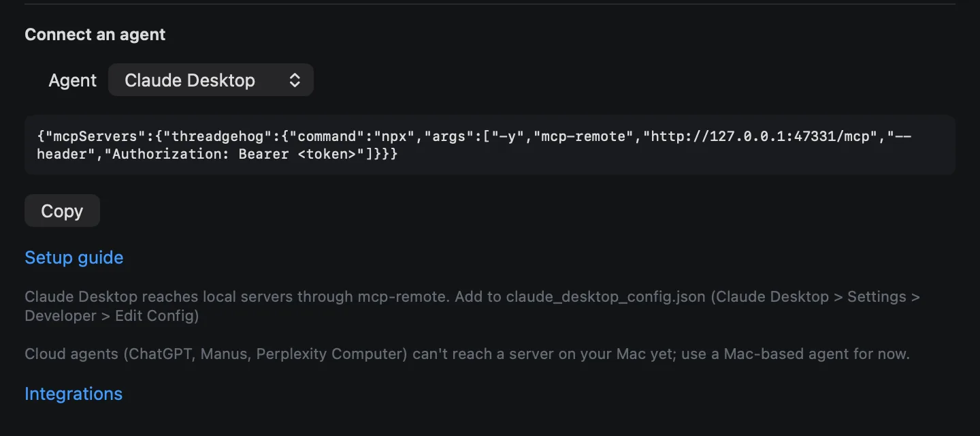Screen dimensions: 980x436
Task: Click the Cloud agents limitation note
Action: 467,354
